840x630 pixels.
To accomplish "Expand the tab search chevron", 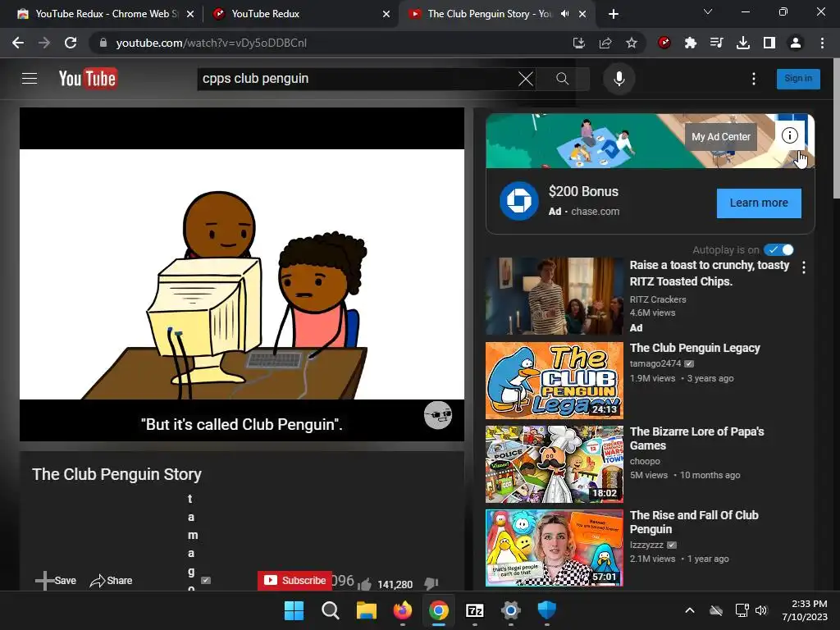I will coord(708,11).
